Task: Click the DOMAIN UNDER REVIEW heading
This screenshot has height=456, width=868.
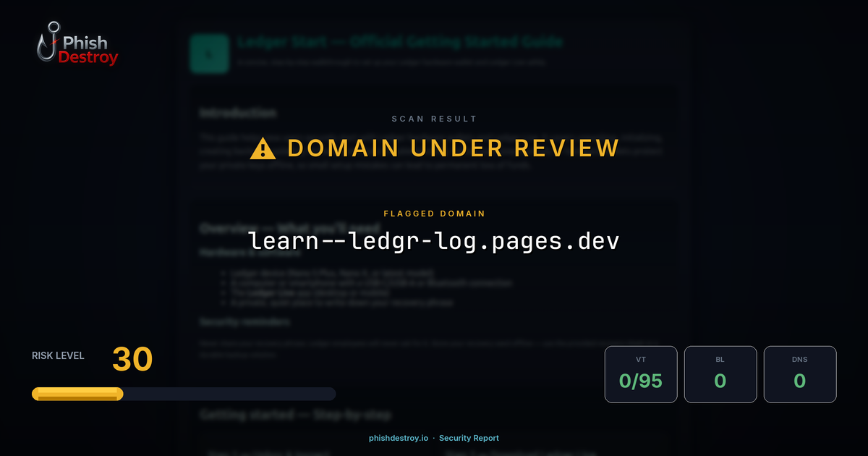Action: click(454, 148)
